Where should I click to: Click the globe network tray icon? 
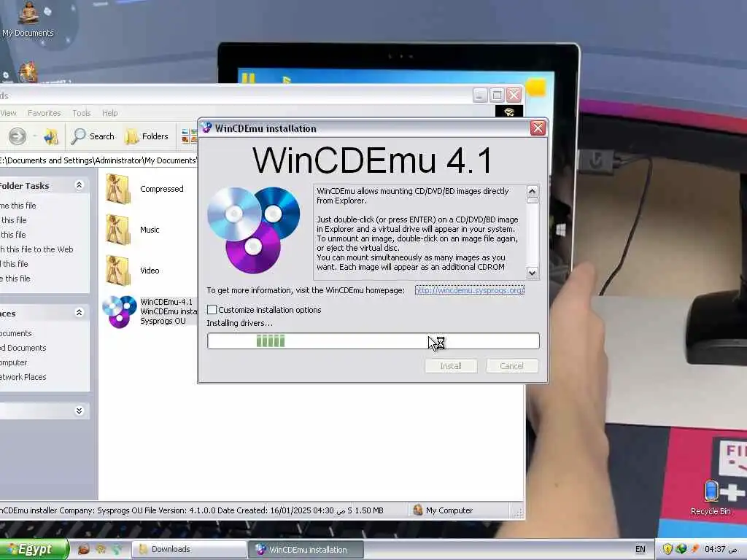point(681,550)
